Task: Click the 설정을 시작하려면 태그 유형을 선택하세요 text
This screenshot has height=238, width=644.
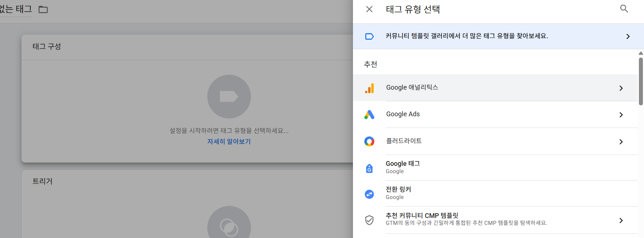Action: 229,130
